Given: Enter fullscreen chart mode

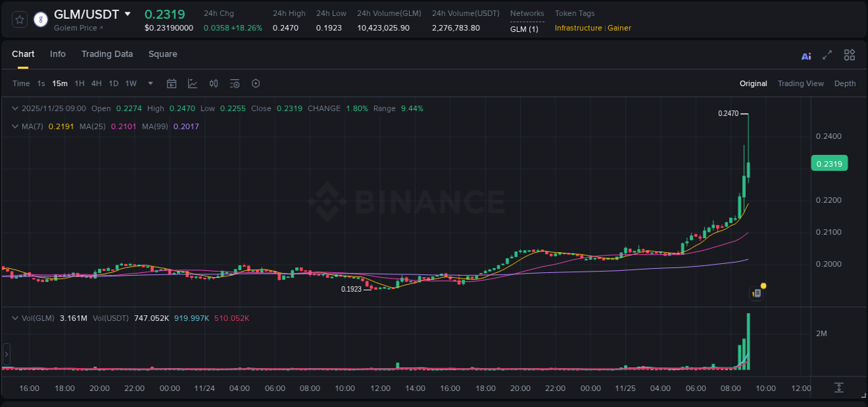Looking at the screenshot, I should point(826,55).
